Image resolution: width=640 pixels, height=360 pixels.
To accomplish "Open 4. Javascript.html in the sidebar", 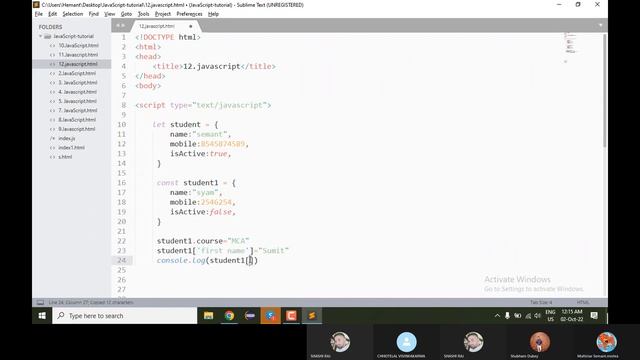I will 78,92.
